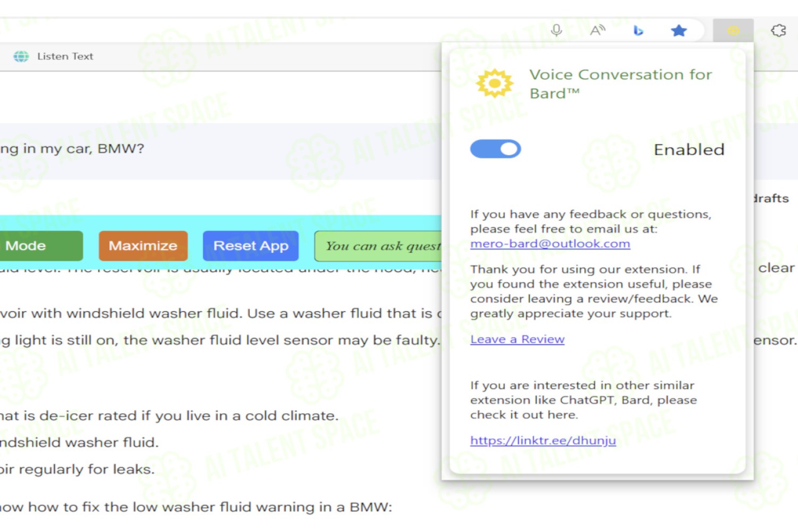Open the linktr.ee/dhunju link
The width and height of the screenshot is (798, 532).
coord(543,440)
